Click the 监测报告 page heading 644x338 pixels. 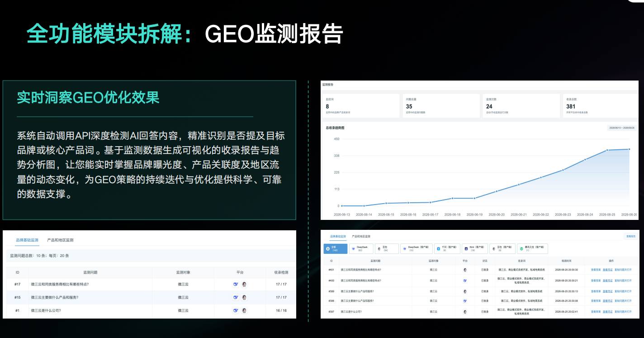click(x=327, y=85)
